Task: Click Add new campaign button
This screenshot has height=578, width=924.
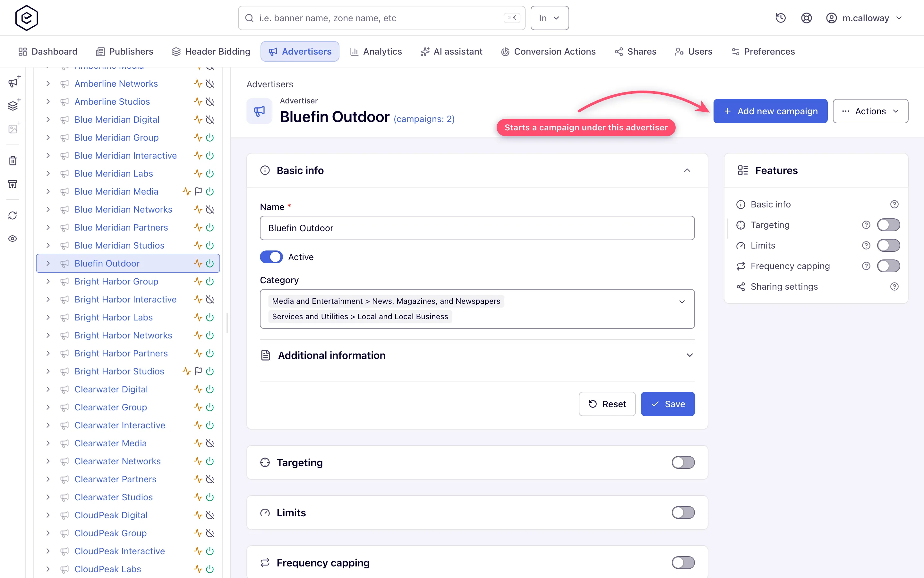Action: 770,111
